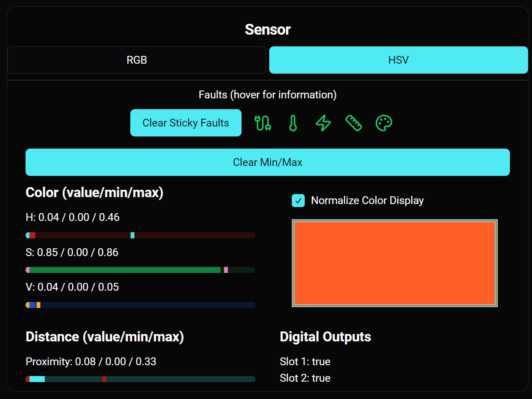Click the Faults information header text
This screenshot has height=399, width=532.
[x=268, y=94]
